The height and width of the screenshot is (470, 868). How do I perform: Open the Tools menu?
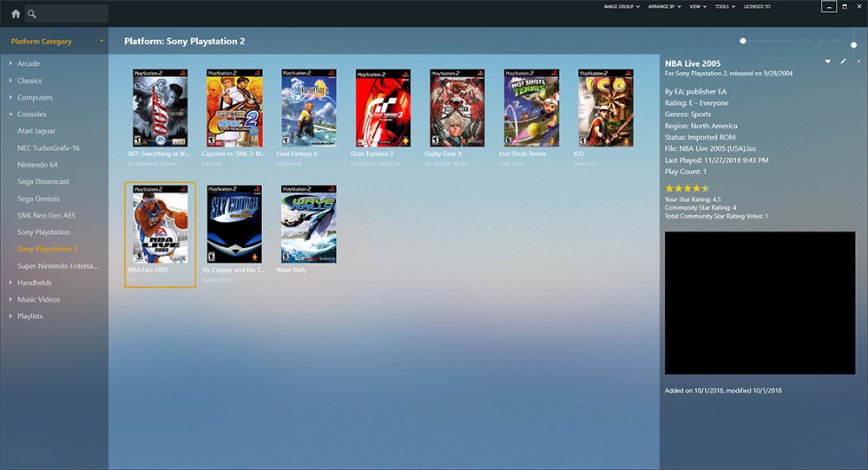coord(725,7)
